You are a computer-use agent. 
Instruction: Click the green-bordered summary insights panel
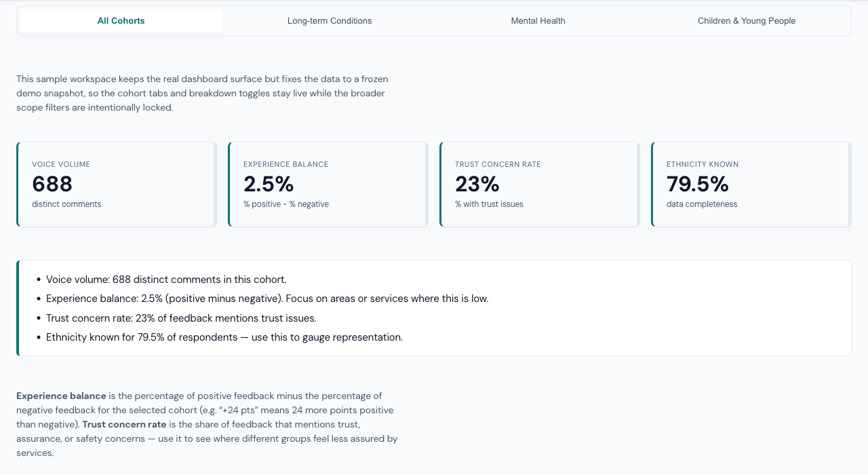tap(434, 308)
